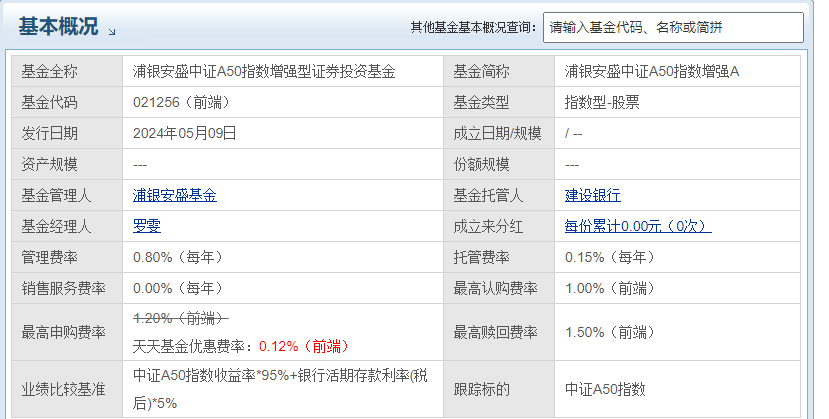829x419 pixels.
Task: Click the 基金托管人 label cell
Action: 499,195
